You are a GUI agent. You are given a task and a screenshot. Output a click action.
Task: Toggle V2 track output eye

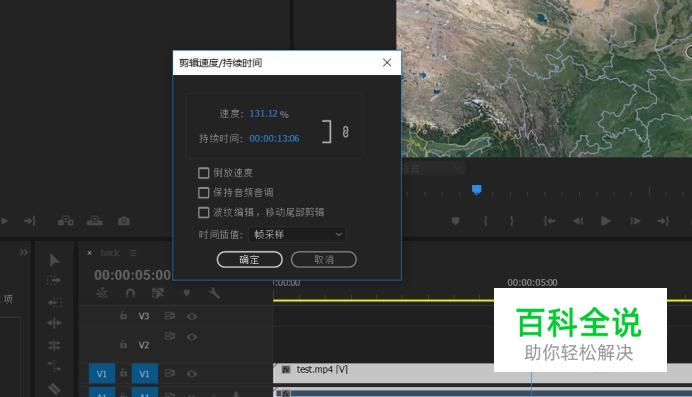coord(192,337)
